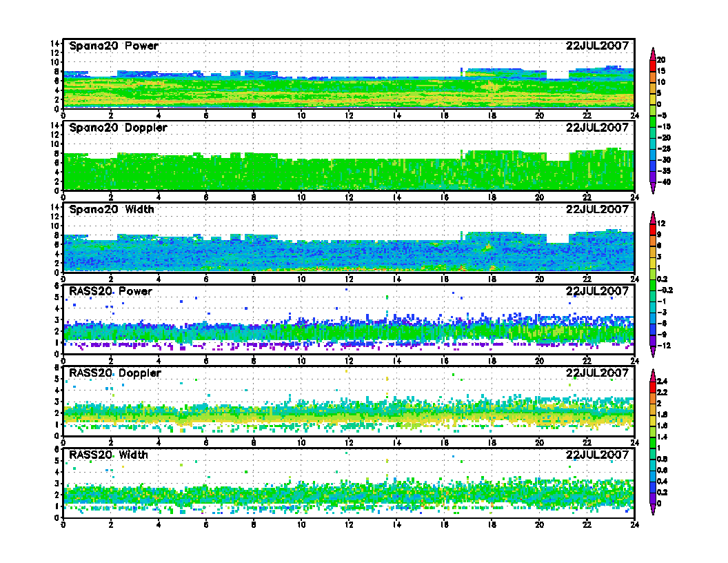728x563 pixels.
Task: Click the "1.4" label on the bottom colorbar
Action: coord(663,437)
